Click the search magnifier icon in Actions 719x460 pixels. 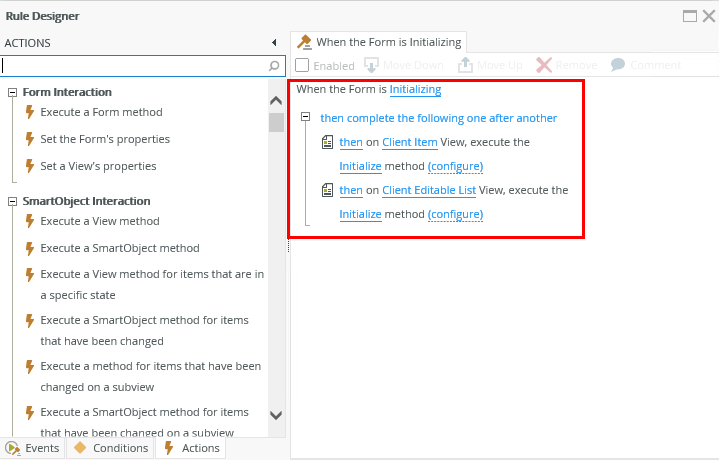[275, 66]
